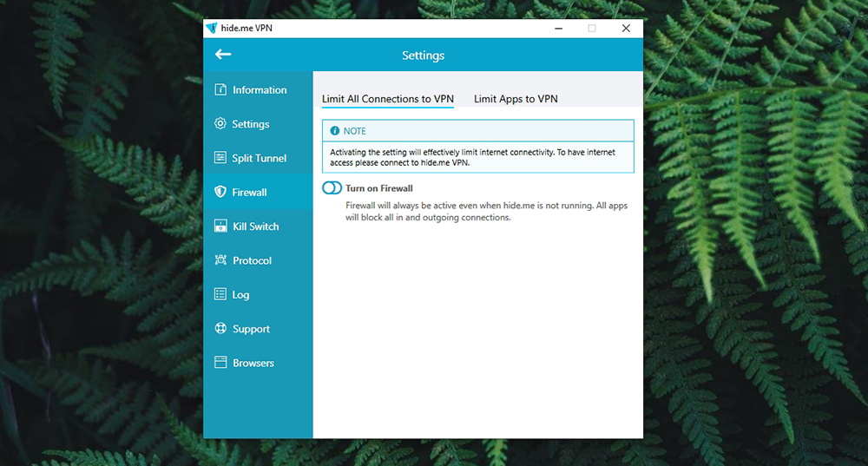868x466 pixels.
Task: Click the Firewall shield icon
Action: [x=220, y=192]
